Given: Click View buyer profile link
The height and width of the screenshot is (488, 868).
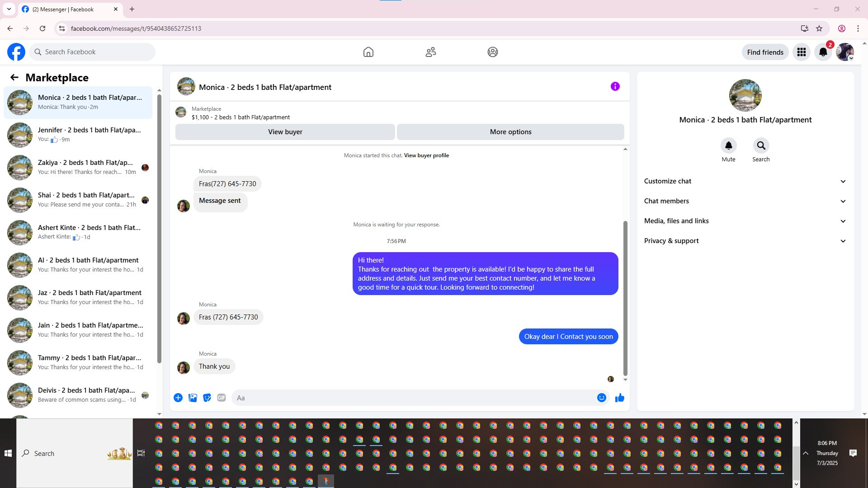Looking at the screenshot, I should pyautogui.click(x=426, y=155).
